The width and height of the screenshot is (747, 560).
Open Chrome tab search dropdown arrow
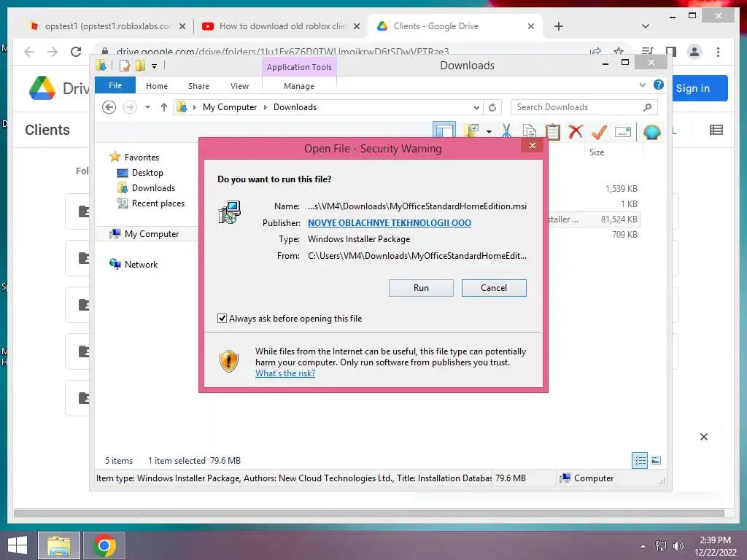[646, 26]
